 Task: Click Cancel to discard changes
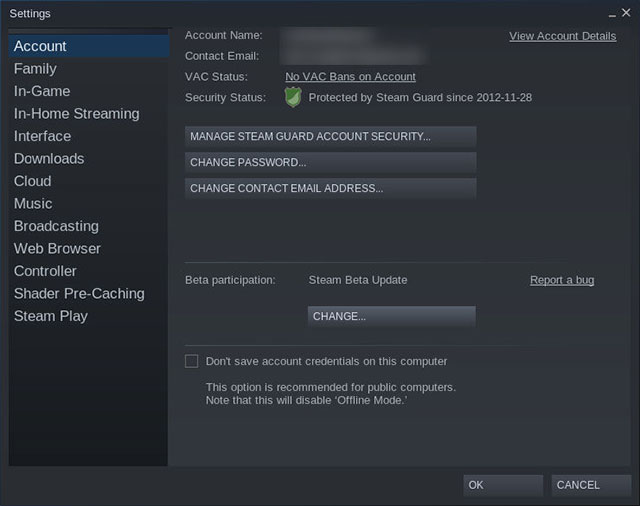591,485
